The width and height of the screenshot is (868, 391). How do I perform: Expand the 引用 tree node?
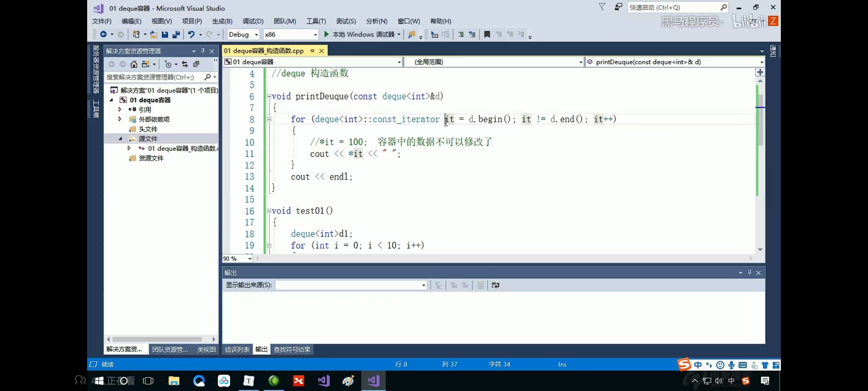pos(120,109)
